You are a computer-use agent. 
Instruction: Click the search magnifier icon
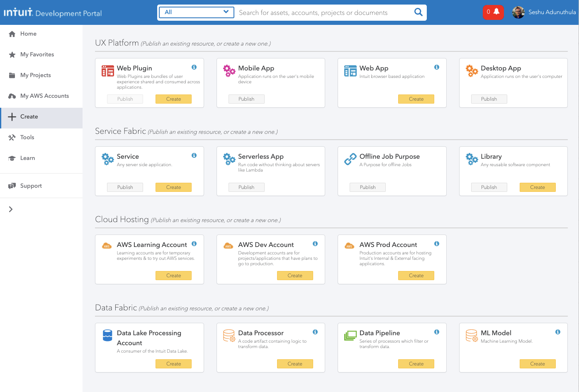418,12
